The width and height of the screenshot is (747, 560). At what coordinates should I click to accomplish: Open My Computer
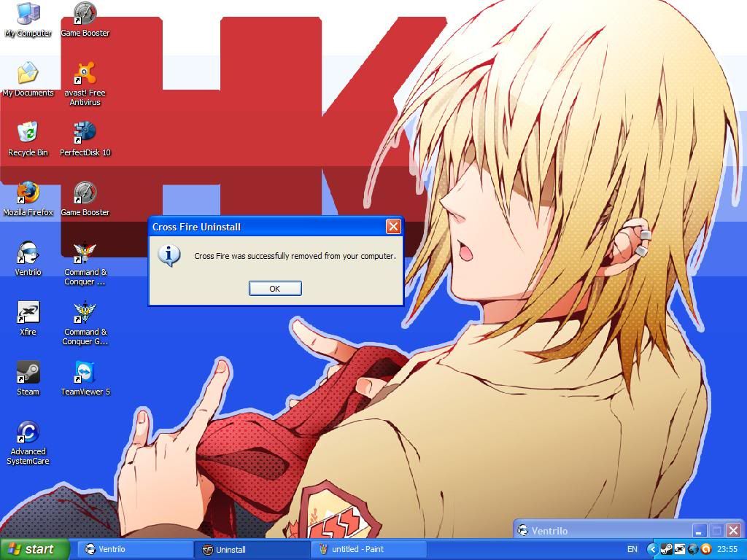(28, 15)
